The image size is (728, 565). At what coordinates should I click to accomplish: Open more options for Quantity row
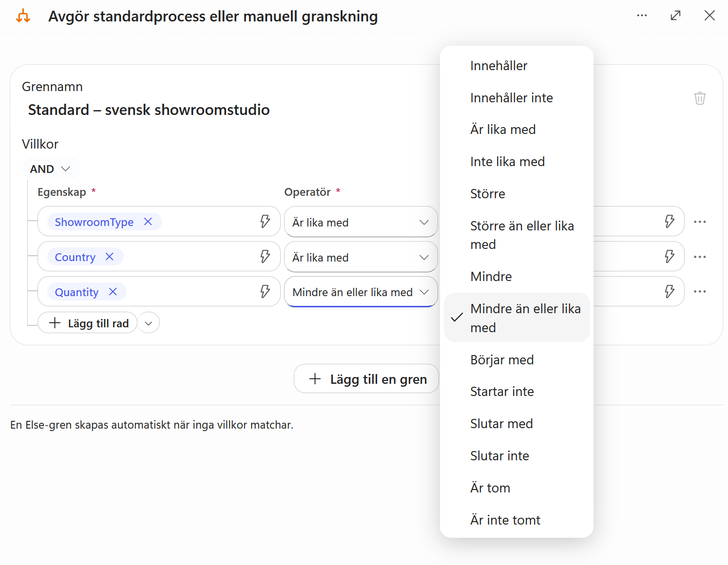click(x=700, y=292)
